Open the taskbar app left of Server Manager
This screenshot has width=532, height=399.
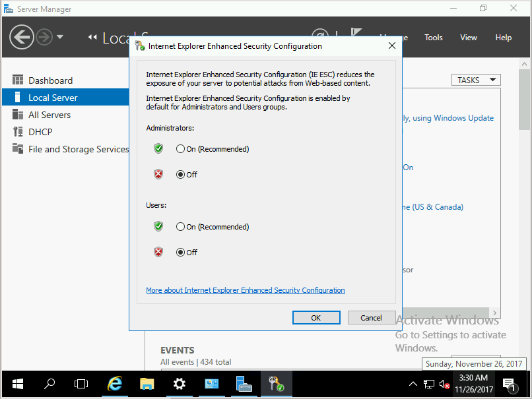point(211,384)
